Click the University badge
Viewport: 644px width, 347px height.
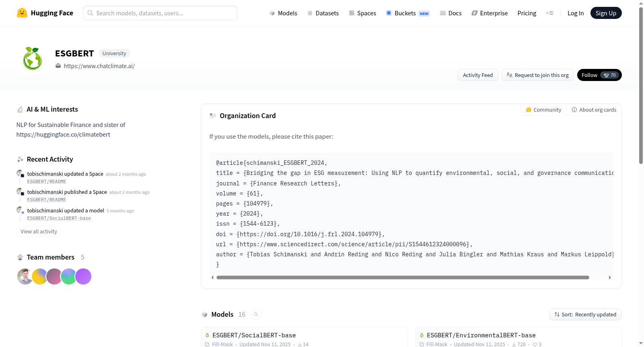pos(114,53)
